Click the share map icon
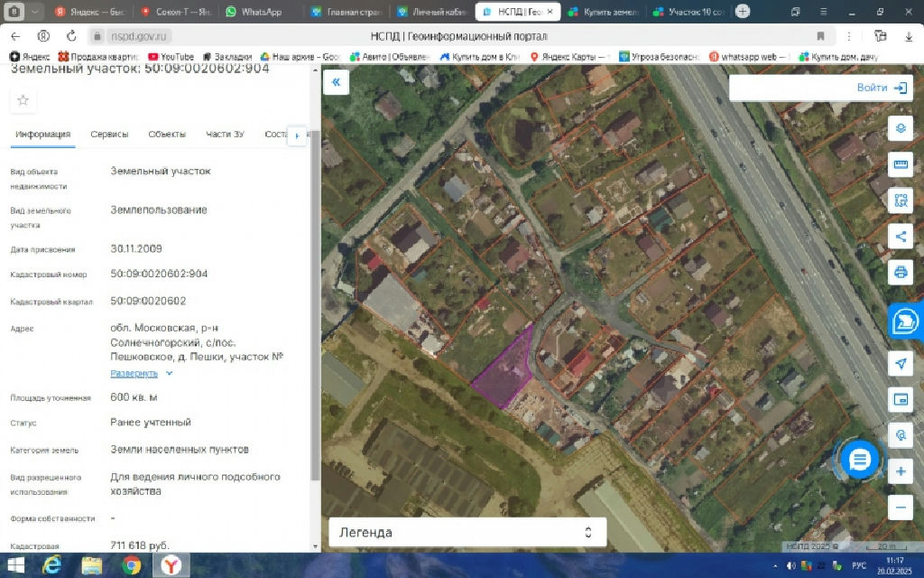Image resolution: width=924 pixels, height=578 pixels. (900, 237)
